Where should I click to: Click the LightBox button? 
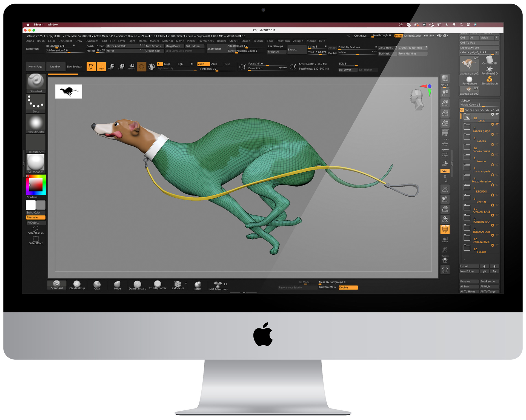(x=55, y=67)
